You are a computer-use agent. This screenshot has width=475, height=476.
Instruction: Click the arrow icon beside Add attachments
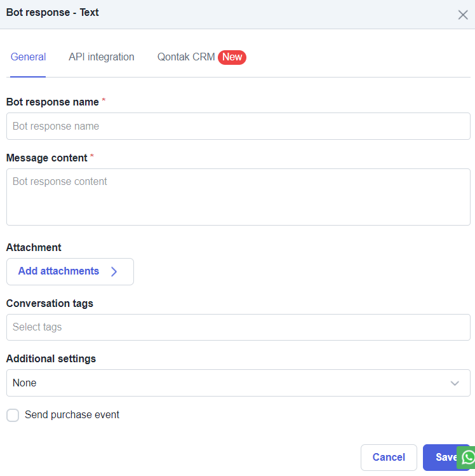pos(114,271)
